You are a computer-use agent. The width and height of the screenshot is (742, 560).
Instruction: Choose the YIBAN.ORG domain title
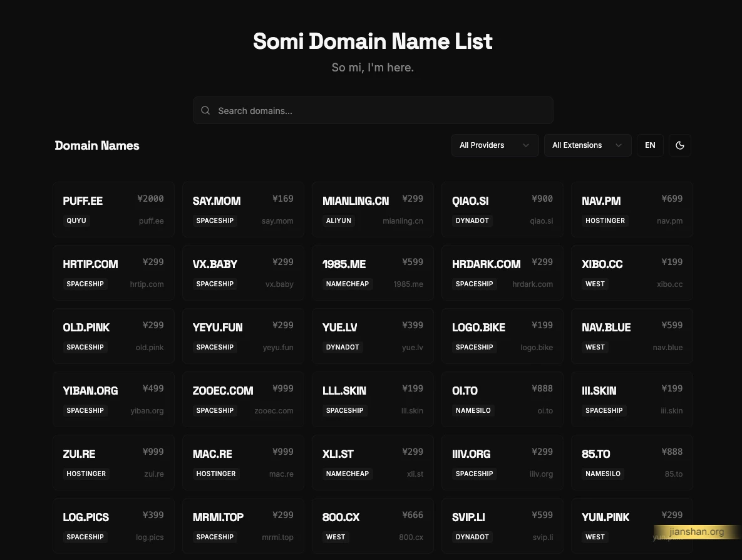[90, 391]
